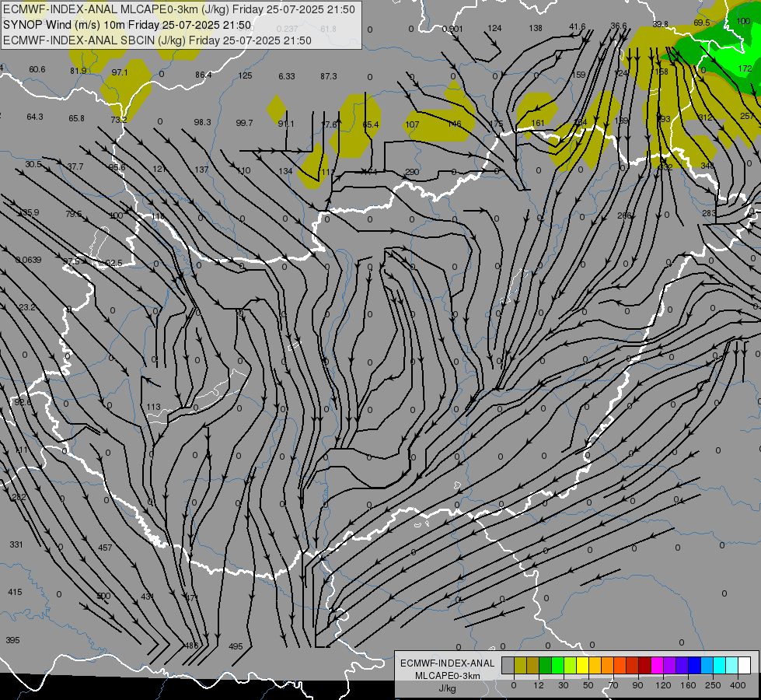Screen dimensions: 761x700
Task: Click the map value 283
Action: tap(709, 213)
